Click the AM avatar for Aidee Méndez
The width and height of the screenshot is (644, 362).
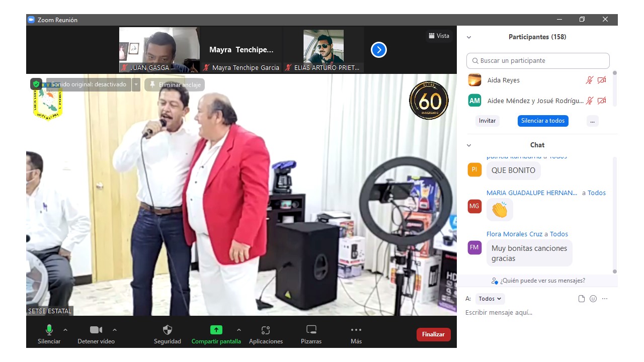[474, 101]
